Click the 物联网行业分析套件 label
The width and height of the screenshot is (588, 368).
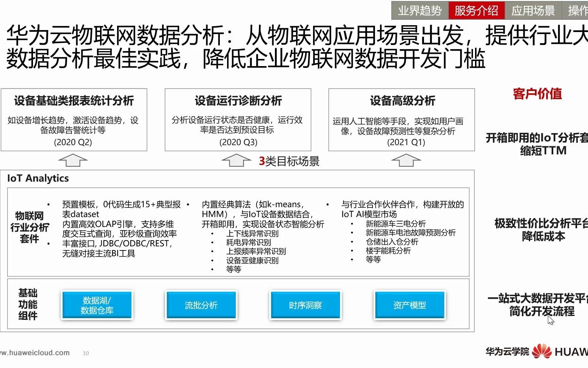tap(30, 227)
